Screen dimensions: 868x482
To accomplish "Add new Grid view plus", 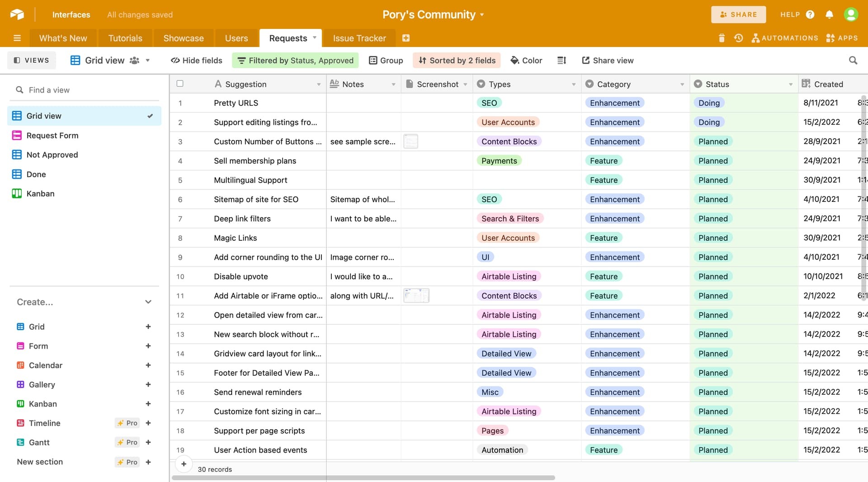I will (148, 327).
